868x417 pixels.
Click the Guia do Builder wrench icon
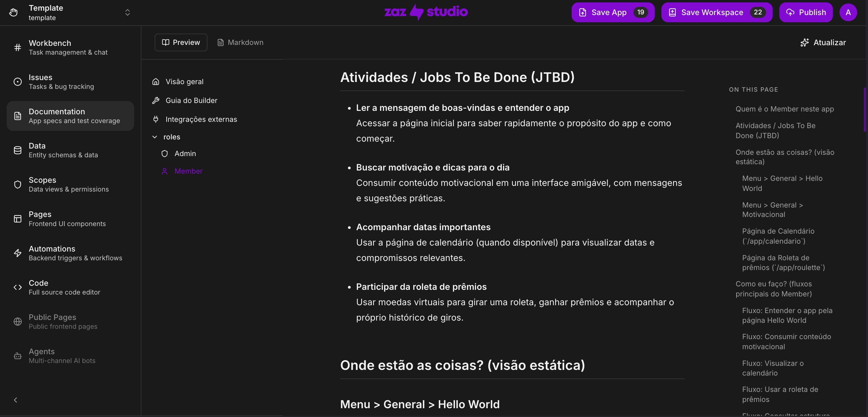coord(156,100)
